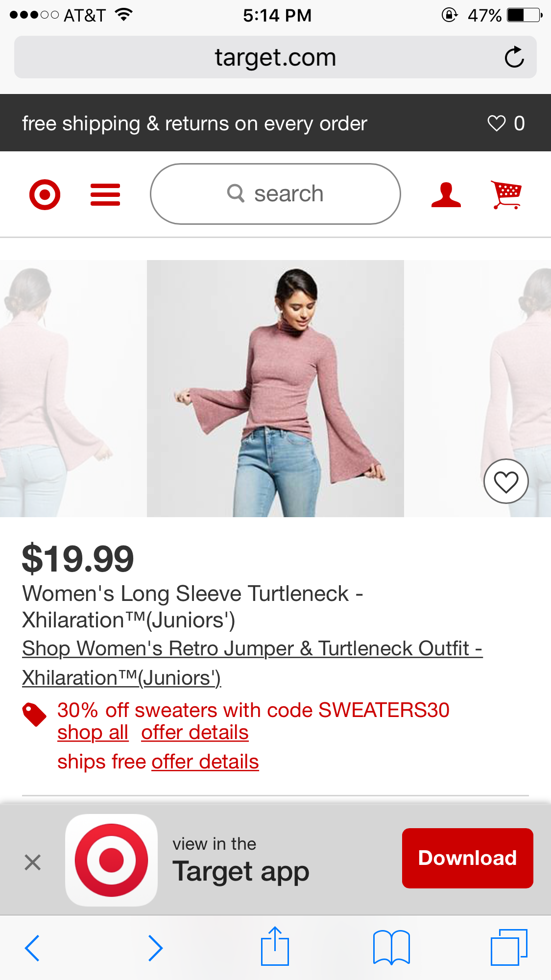Open Safari bookmarks book icon

coord(391,947)
